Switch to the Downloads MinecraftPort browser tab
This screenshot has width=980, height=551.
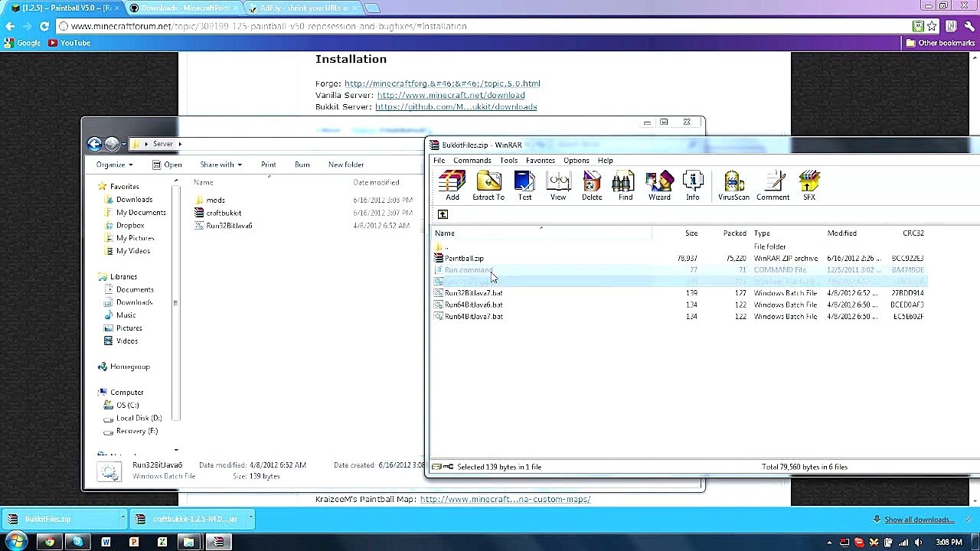pyautogui.click(x=184, y=8)
